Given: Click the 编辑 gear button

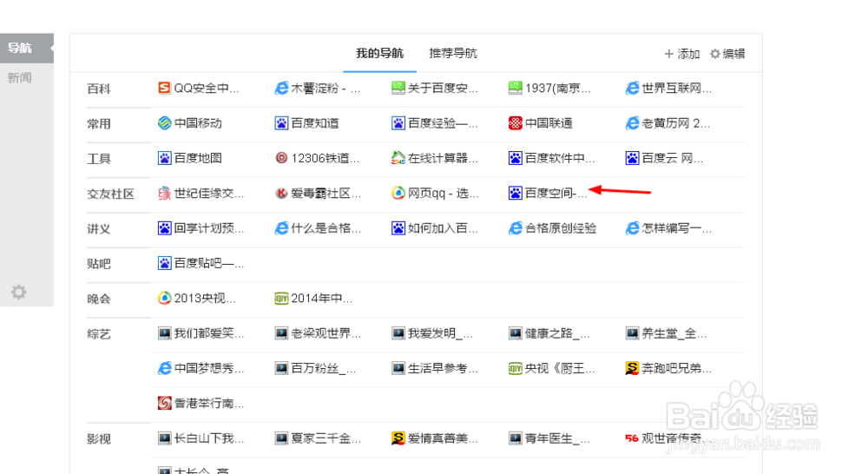Looking at the screenshot, I should [727, 54].
